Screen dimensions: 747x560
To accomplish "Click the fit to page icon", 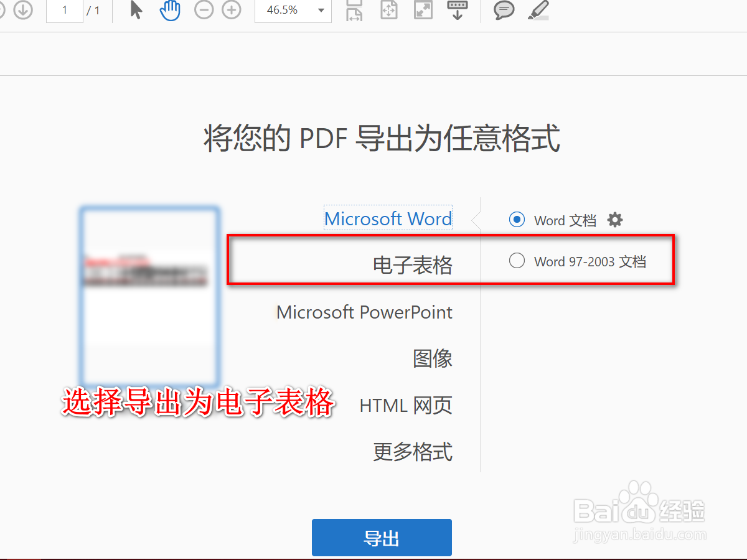I will coord(389,10).
